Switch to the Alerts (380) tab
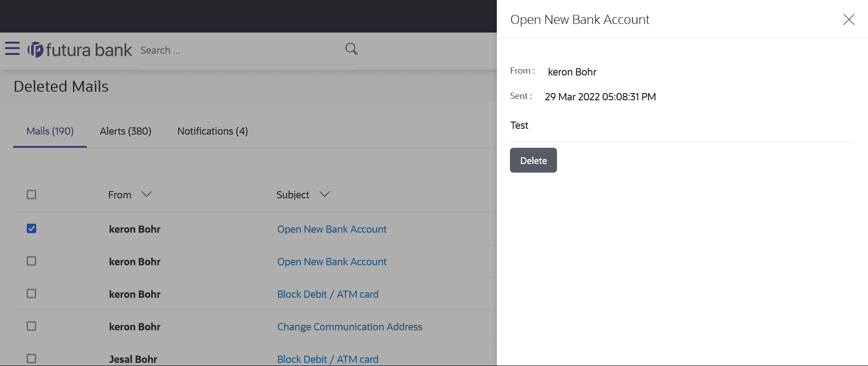868x366 pixels. pos(126,131)
